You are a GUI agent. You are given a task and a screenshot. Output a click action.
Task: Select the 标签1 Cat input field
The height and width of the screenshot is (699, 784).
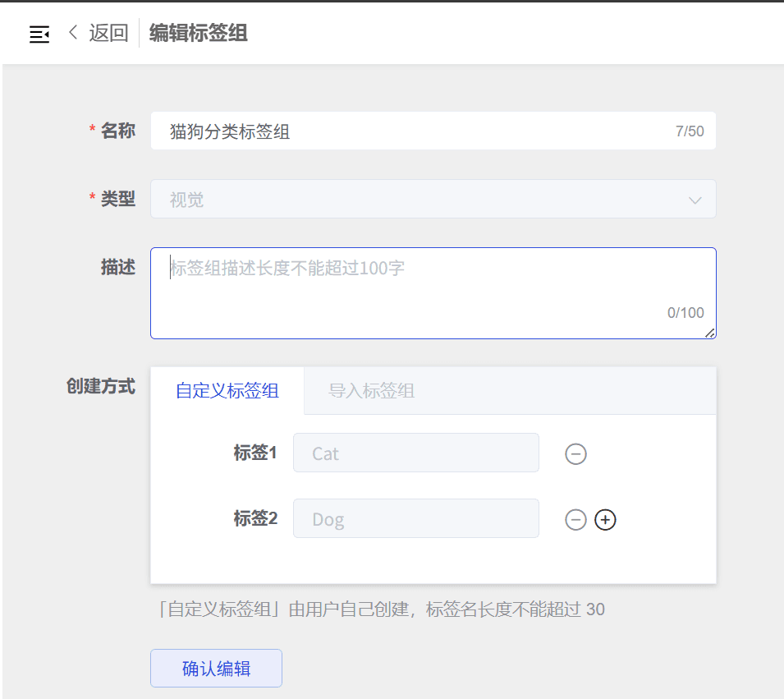[415, 453]
